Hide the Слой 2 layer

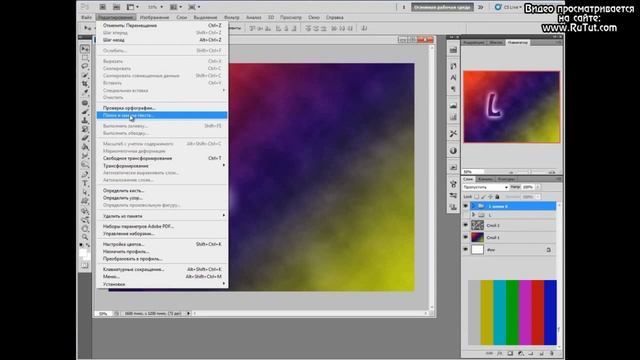(x=466, y=225)
